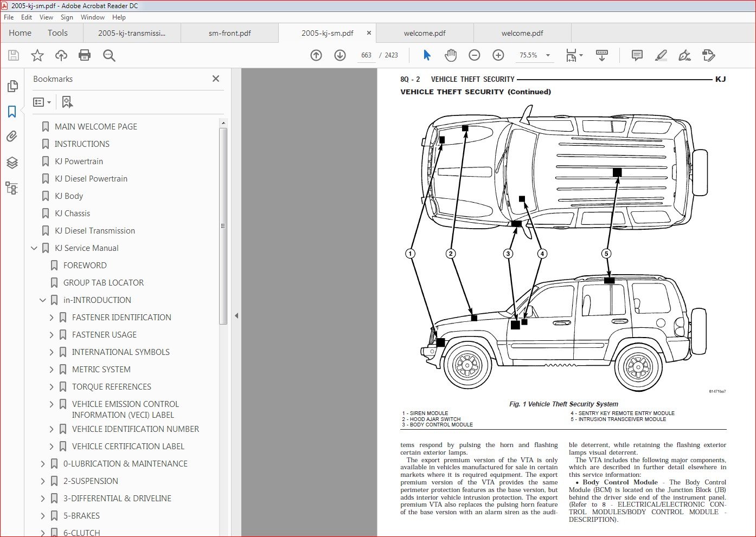Open the Tools view
Screen dimensions: 756x537
click(57, 33)
